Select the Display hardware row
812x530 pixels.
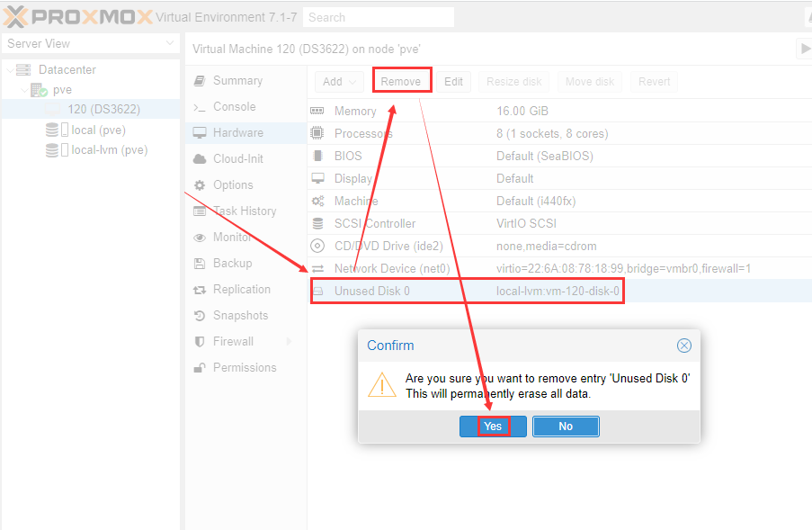click(559, 178)
